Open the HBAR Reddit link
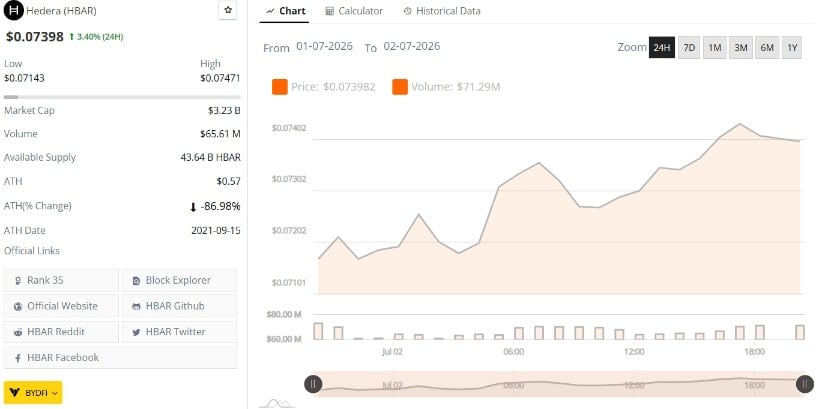 click(x=61, y=332)
